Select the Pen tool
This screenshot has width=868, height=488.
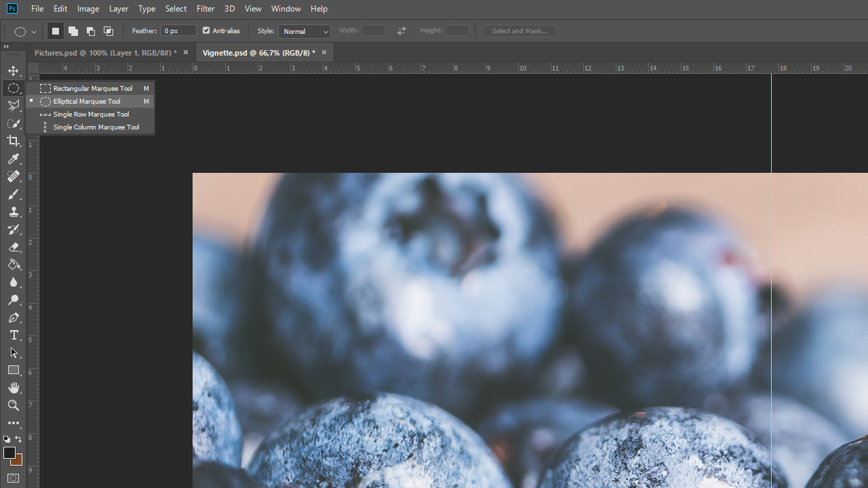click(14, 318)
